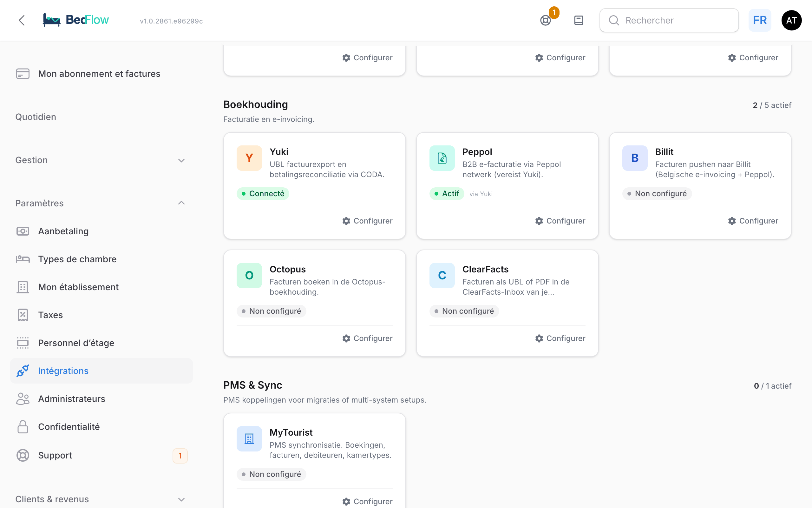Click ClearFacts' Non configuré badge

click(x=464, y=311)
